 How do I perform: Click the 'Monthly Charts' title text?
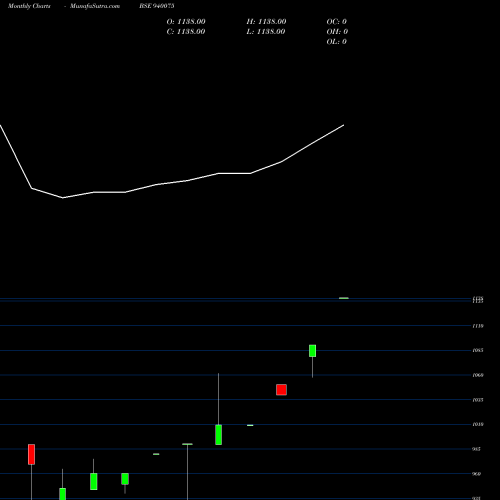coord(29,6)
